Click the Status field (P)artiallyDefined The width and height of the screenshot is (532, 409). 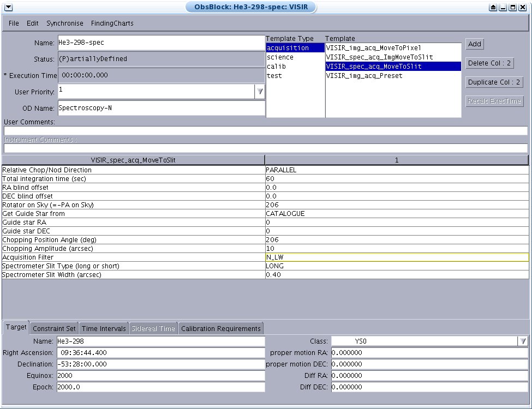click(x=161, y=59)
